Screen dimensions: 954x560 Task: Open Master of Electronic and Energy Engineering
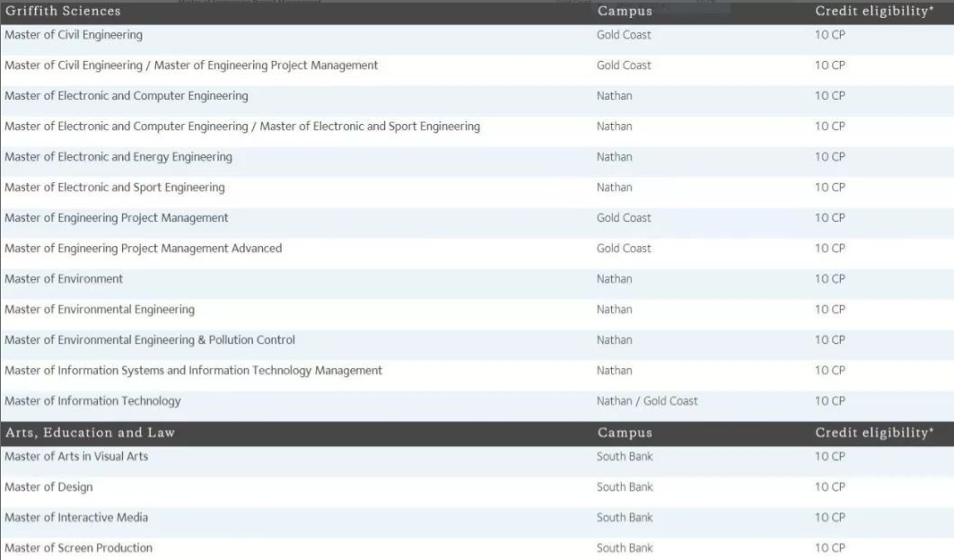pyautogui.click(x=118, y=157)
